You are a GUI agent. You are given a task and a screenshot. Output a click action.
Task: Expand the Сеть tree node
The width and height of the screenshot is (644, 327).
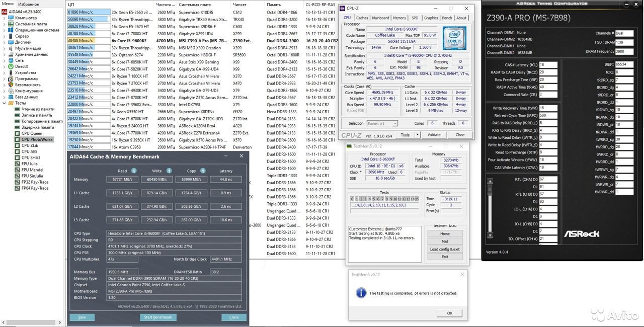pos(4,60)
